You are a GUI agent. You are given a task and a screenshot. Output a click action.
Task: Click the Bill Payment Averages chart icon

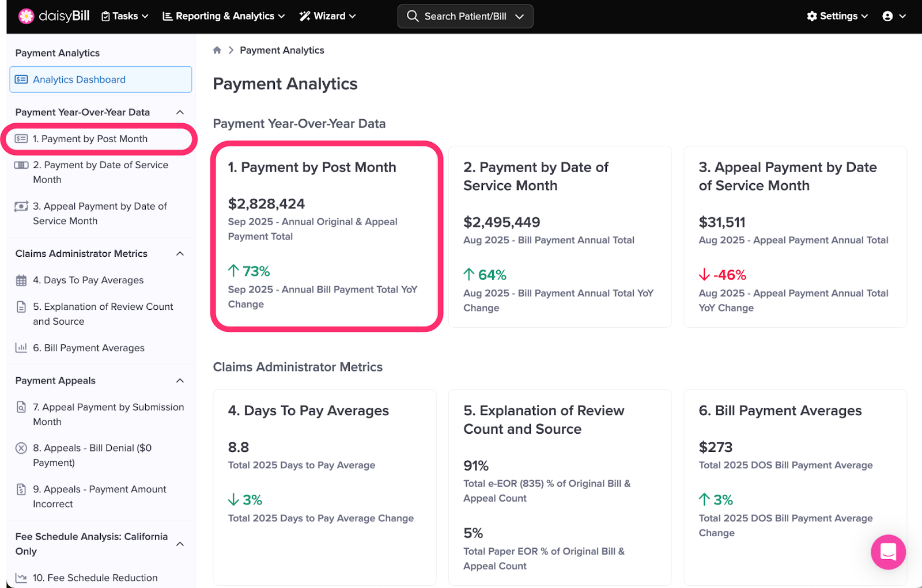click(x=21, y=348)
